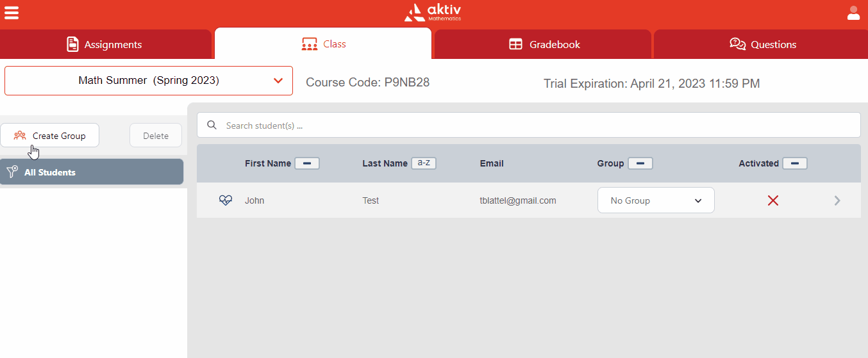Open the Gradebook tab
The width and height of the screenshot is (868, 358).
click(x=543, y=44)
